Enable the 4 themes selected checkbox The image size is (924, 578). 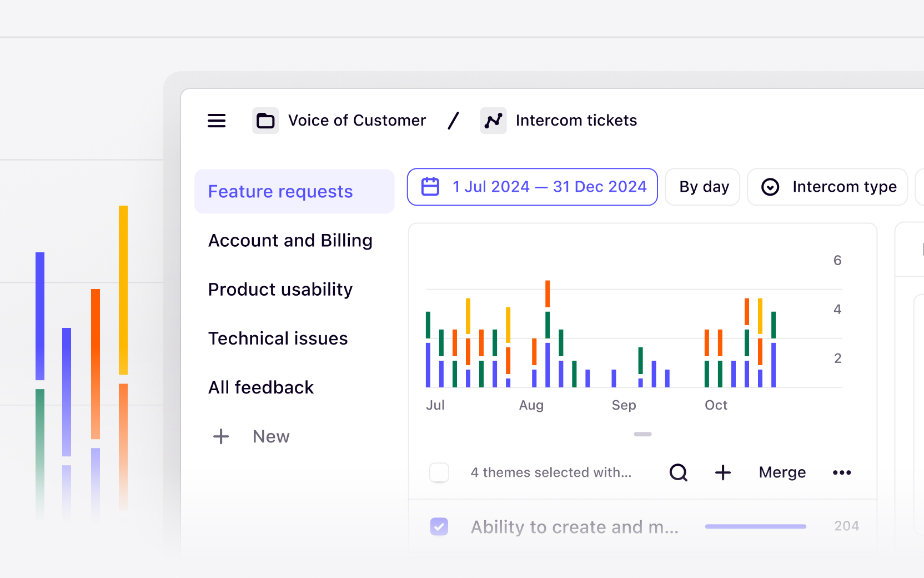coord(439,472)
